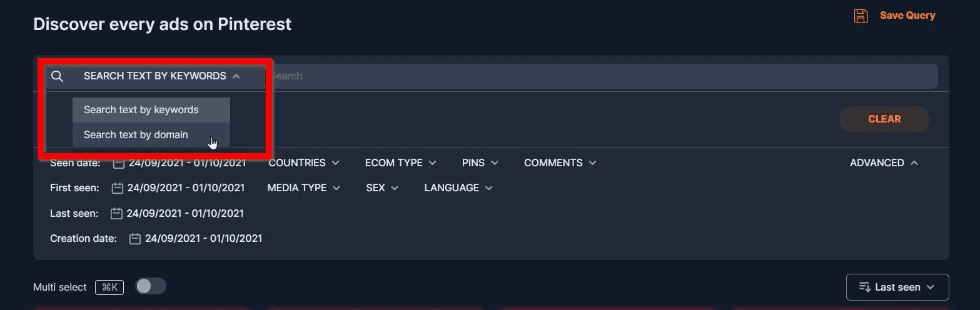Collapse the ADVANCED filters section
Screen dimensions: 980x310
point(884,162)
